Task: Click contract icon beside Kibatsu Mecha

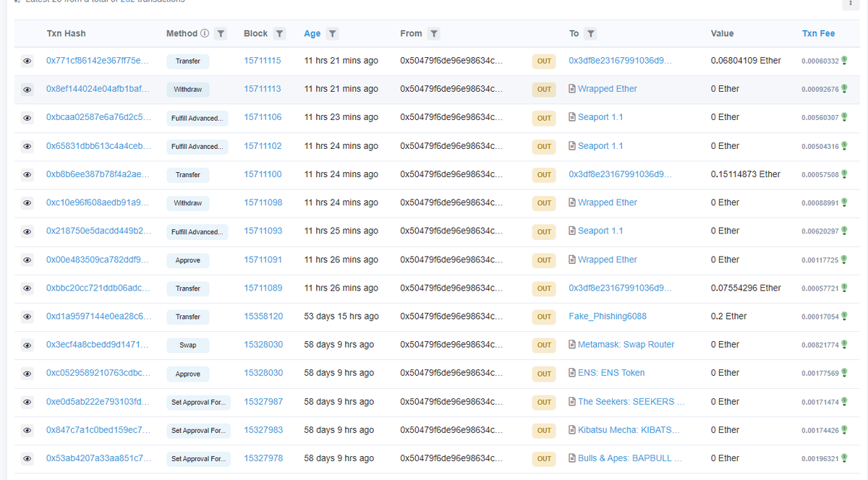Action: point(572,430)
